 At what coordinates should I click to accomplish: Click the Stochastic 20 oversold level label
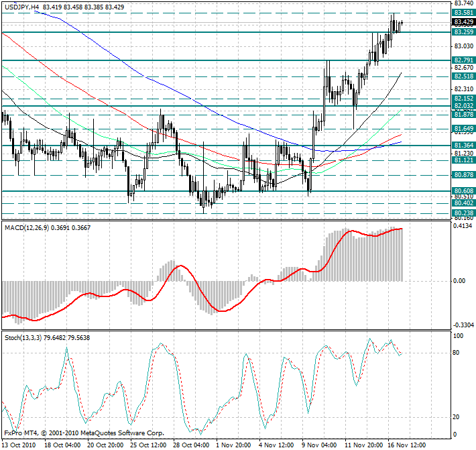(x=456, y=417)
